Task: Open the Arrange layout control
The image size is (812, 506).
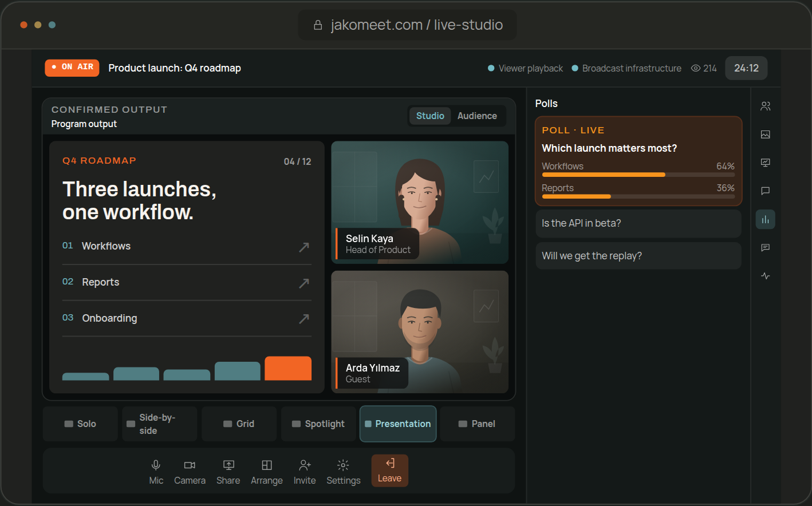Action: (267, 472)
